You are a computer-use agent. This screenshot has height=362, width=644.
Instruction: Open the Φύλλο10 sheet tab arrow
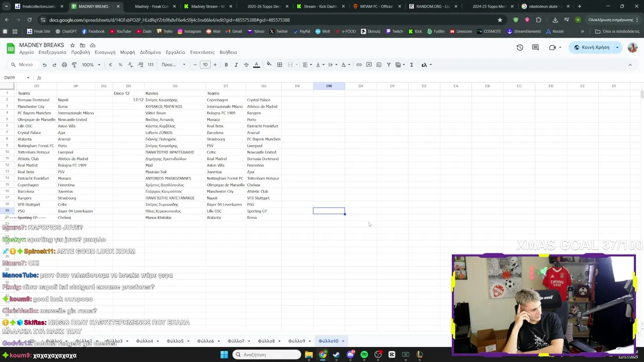point(343,341)
